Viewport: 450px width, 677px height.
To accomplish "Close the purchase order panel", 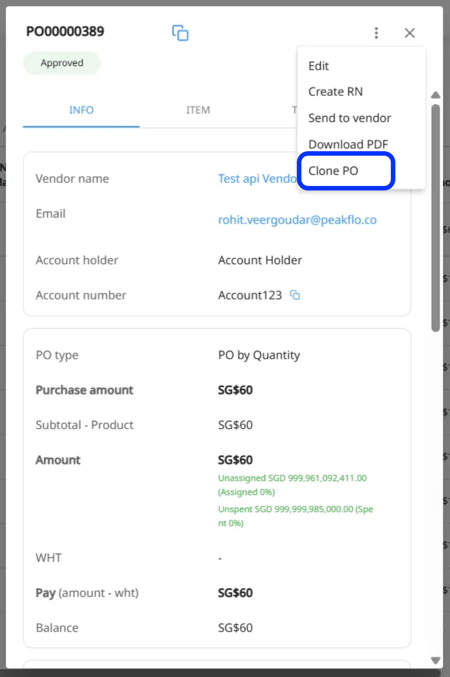I will click(409, 33).
